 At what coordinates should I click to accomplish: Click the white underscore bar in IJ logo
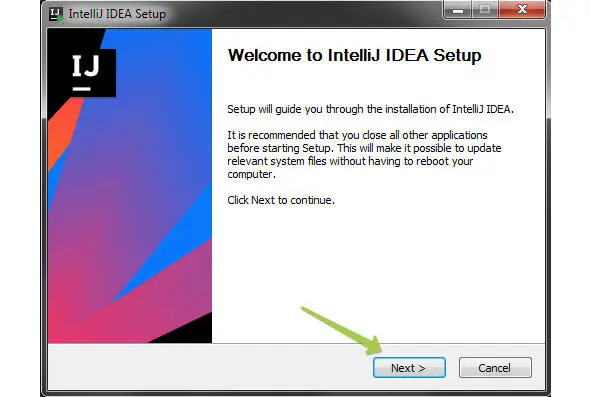pos(81,89)
